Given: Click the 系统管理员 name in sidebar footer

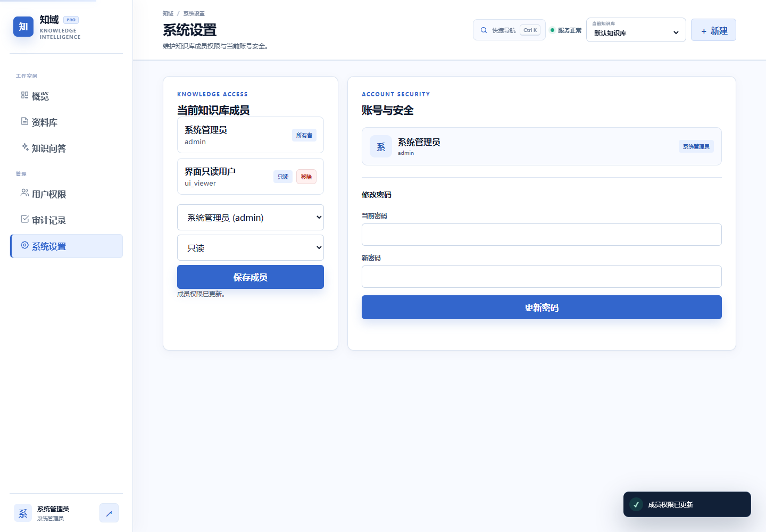Looking at the screenshot, I should pos(53,509).
